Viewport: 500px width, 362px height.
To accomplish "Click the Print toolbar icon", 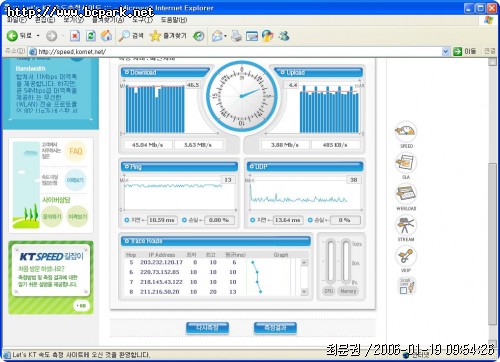I will click(236, 36).
